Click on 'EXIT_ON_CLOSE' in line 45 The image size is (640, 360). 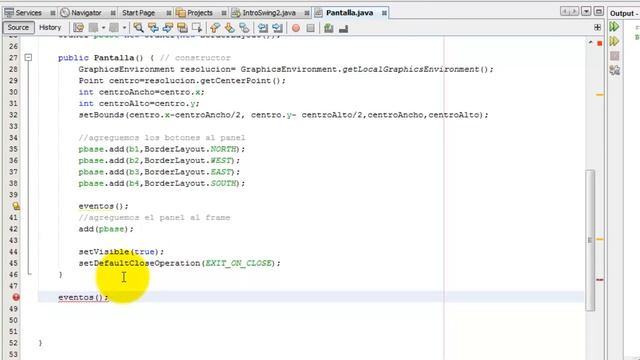pos(238,263)
